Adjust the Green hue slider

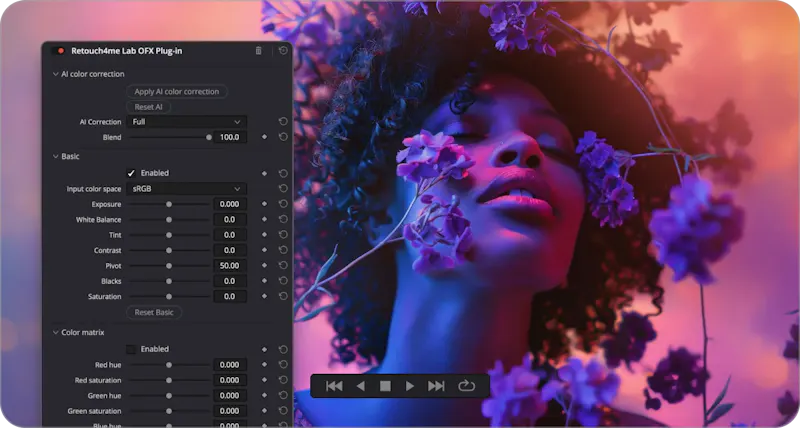point(169,395)
